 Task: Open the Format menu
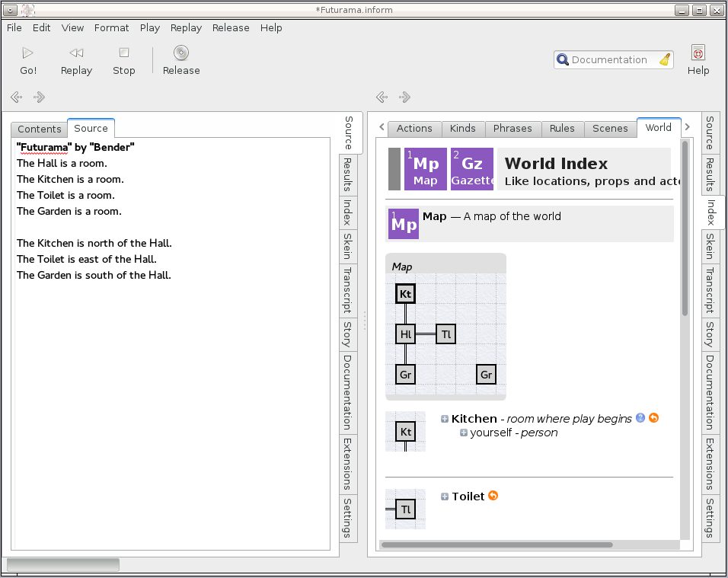tap(111, 28)
